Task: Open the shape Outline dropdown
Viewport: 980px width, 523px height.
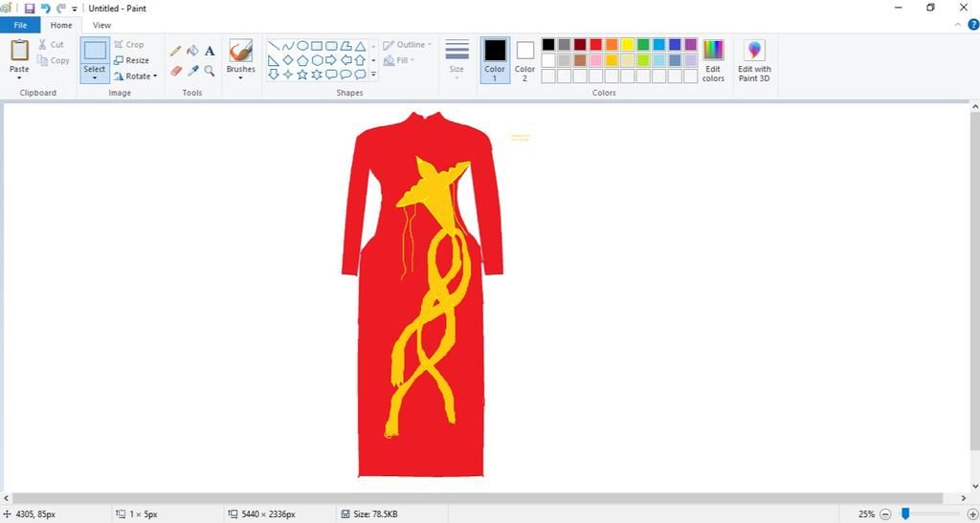Action: [x=408, y=45]
